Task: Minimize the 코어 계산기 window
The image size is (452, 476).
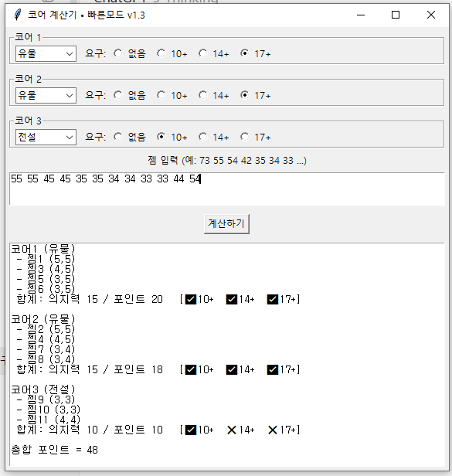Action: (361, 15)
